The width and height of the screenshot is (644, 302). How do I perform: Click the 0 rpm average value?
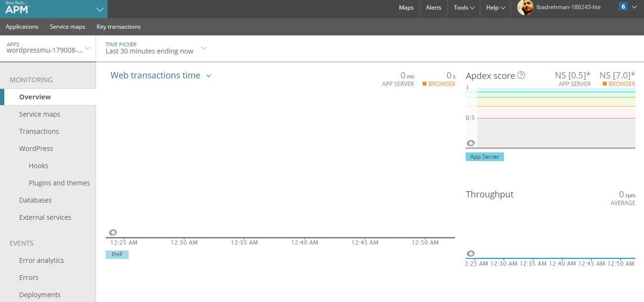coord(627,194)
